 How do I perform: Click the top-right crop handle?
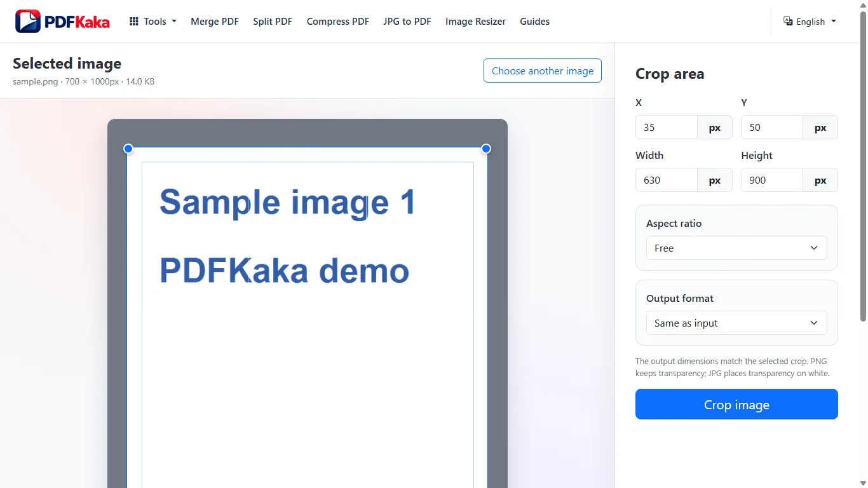coord(486,149)
